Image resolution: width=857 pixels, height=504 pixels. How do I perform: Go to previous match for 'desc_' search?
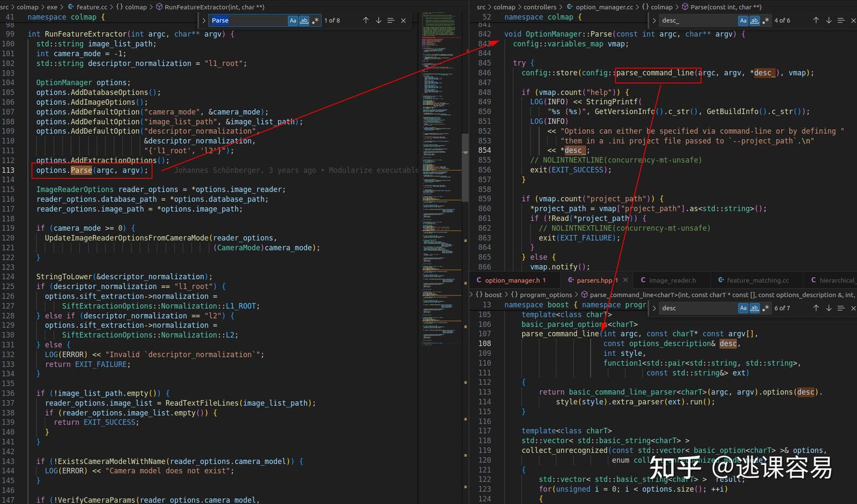[816, 20]
